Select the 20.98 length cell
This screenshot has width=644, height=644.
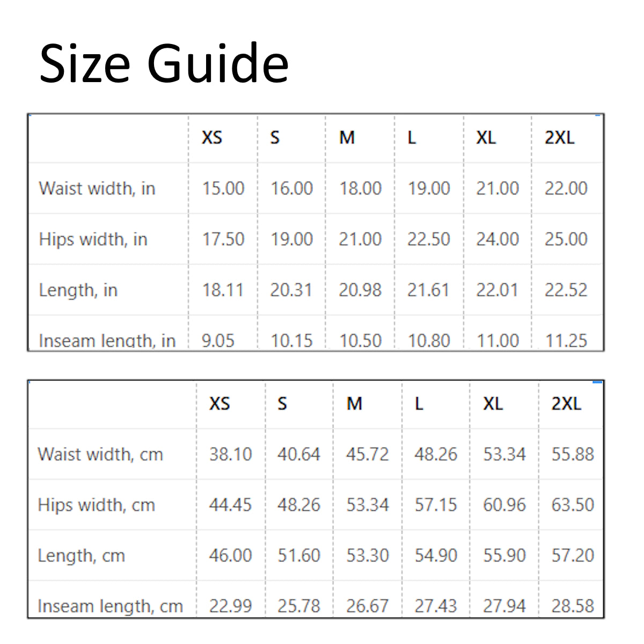pos(360,290)
